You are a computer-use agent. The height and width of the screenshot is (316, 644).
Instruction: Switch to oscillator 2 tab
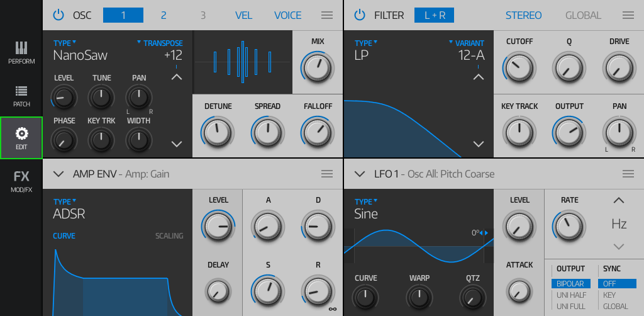pos(164,15)
